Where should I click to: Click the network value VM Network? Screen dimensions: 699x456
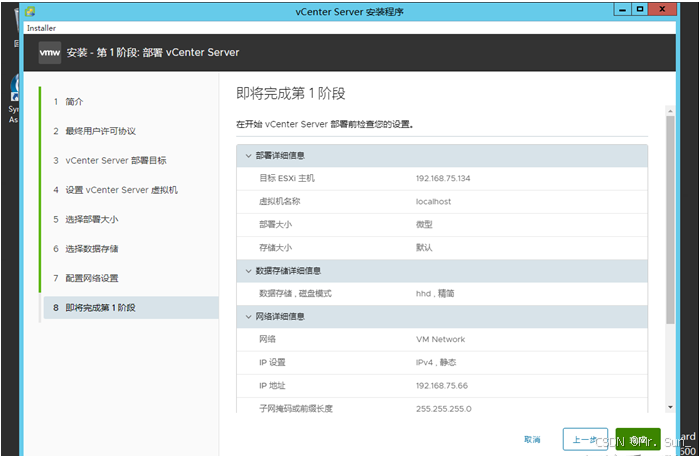440,339
